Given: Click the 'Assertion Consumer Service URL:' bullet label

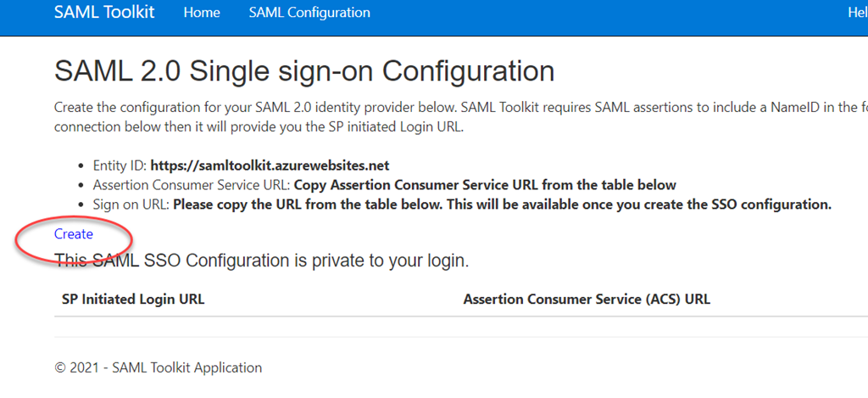Looking at the screenshot, I should tap(191, 185).
